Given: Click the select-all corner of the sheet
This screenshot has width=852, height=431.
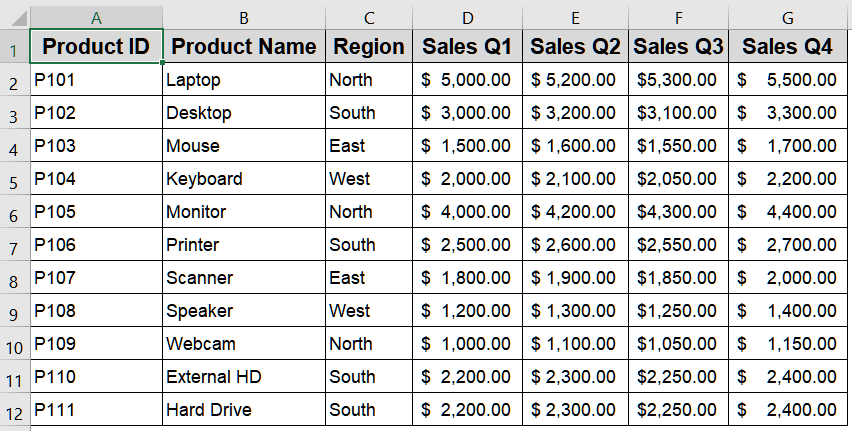Looking at the screenshot, I should point(14,17).
